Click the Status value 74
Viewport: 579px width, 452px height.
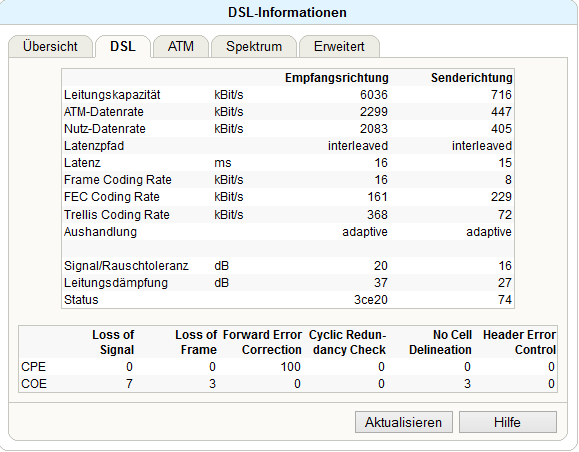pos(505,300)
